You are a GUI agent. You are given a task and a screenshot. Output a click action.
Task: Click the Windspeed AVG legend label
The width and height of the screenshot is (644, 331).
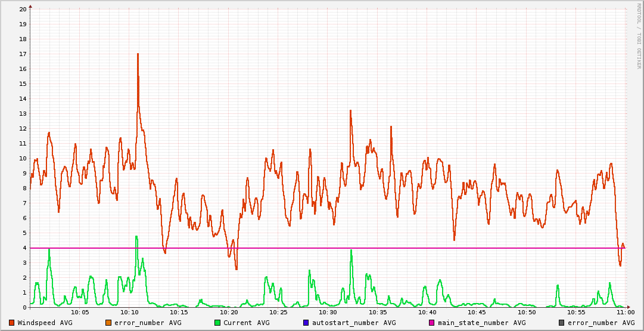(45, 323)
